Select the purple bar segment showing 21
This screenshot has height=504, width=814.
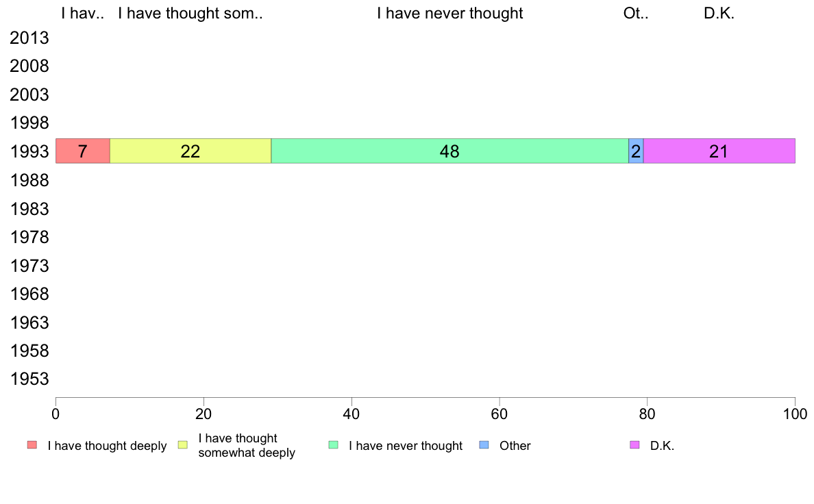719,151
